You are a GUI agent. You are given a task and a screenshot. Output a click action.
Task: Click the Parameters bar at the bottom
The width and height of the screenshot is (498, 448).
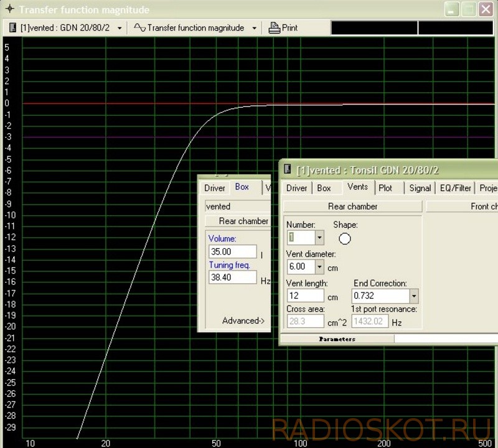pyautogui.click(x=337, y=339)
